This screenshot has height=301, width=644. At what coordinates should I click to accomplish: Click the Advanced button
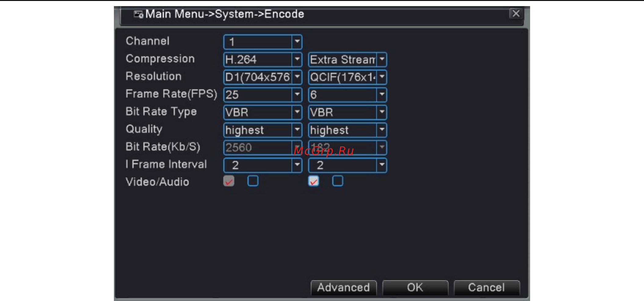click(344, 288)
